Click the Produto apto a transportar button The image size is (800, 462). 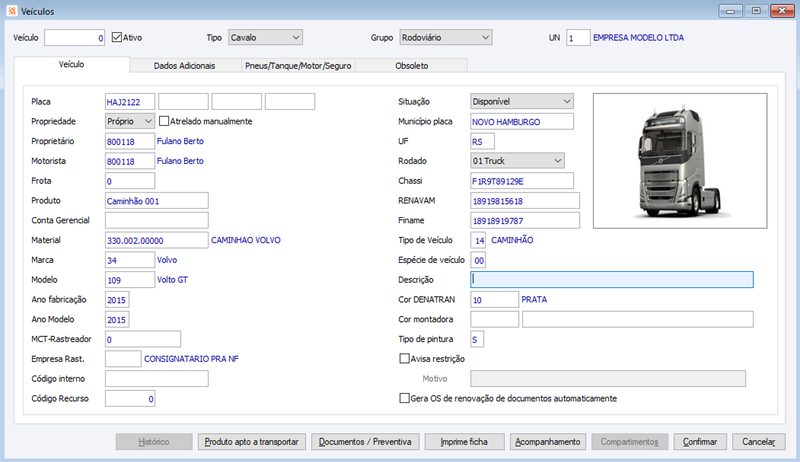(252, 442)
